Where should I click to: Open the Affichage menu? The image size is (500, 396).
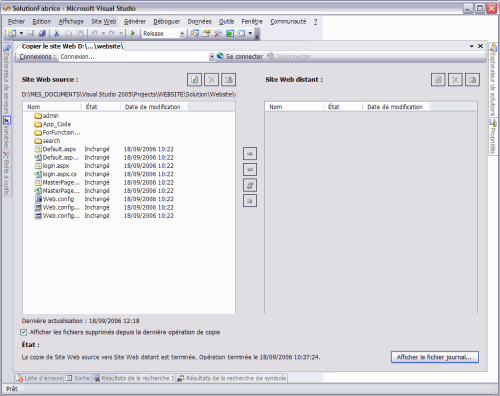71,22
